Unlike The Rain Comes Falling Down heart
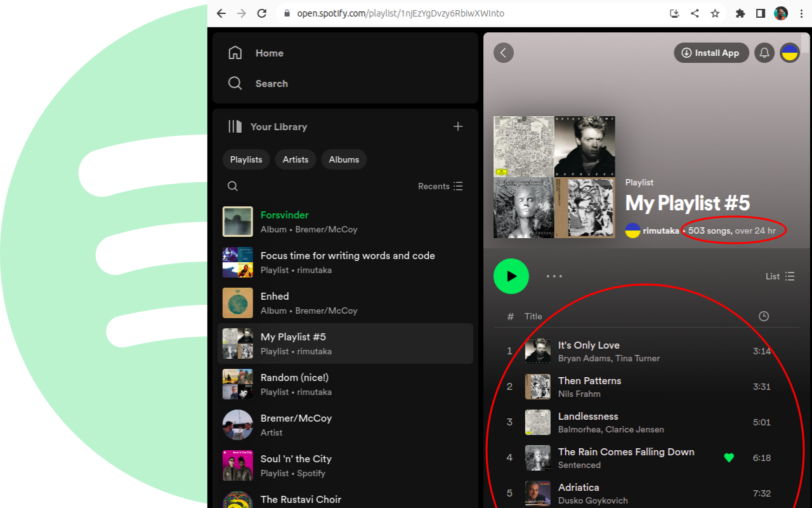This screenshot has width=812, height=508. pyautogui.click(x=729, y=458)
